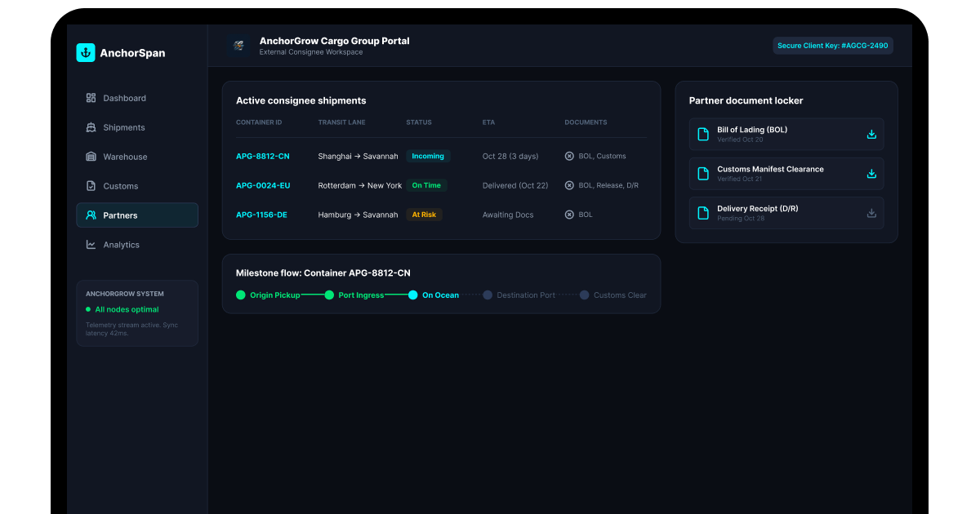Open the Dashboard sidebar item

[137, 98]
